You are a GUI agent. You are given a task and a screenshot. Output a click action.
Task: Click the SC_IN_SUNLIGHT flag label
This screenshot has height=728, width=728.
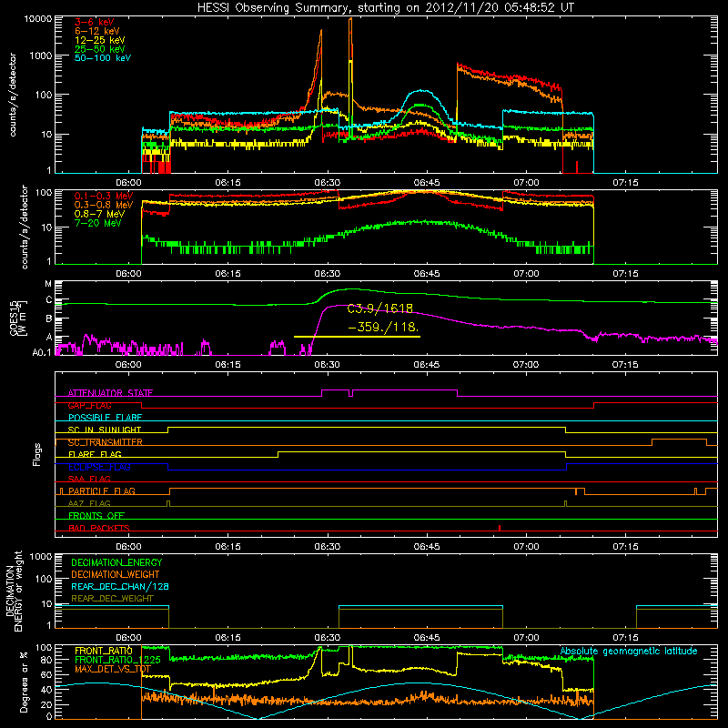coord(105,430)
